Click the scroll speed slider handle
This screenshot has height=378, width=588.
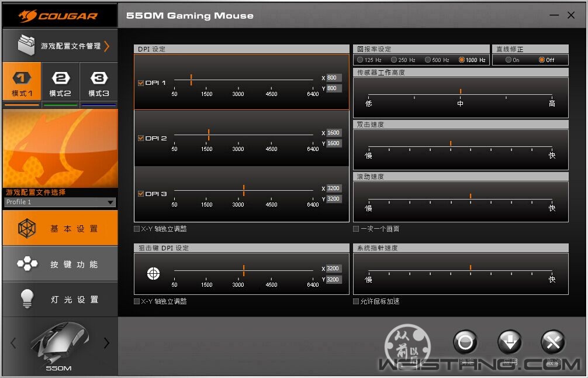click(471, 196)
